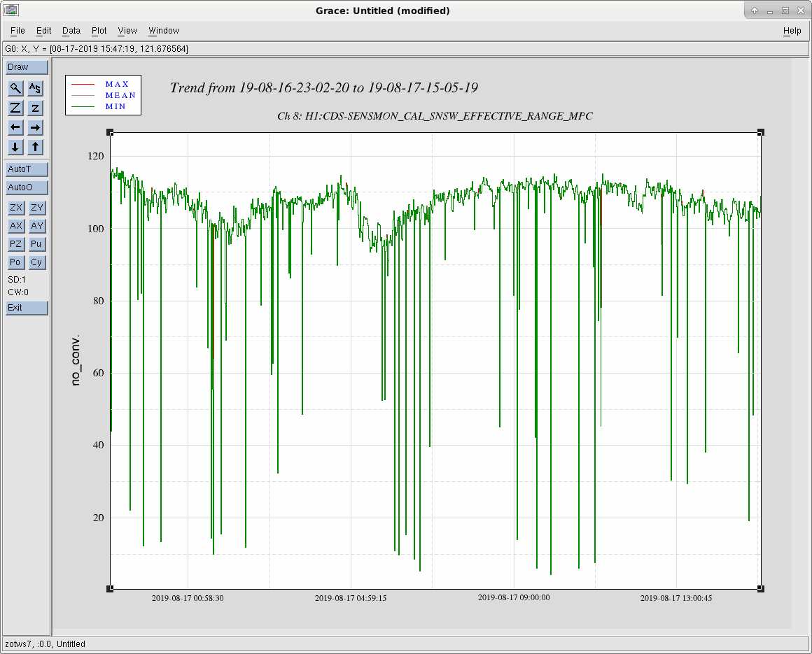This screenshot has width=812, height=654.
Task: Click the Draw button
Action: (27, 67)
